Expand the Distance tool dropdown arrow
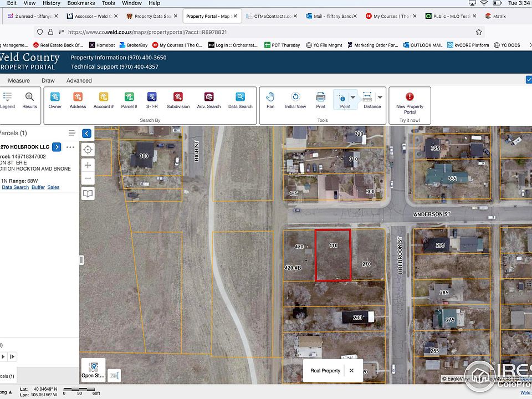This screenshot has width=532, height=399. [380, 98]
